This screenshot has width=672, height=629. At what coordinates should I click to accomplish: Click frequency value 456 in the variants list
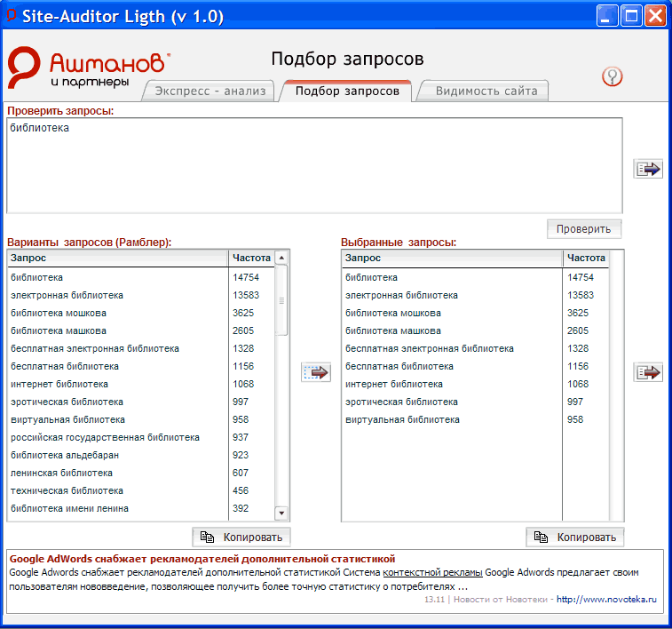(241, 491)
